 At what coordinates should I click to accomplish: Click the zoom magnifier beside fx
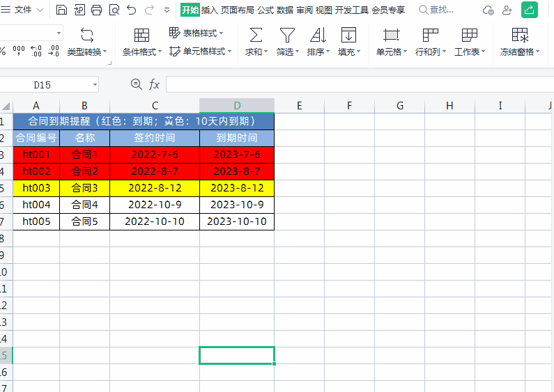(136, 84)
